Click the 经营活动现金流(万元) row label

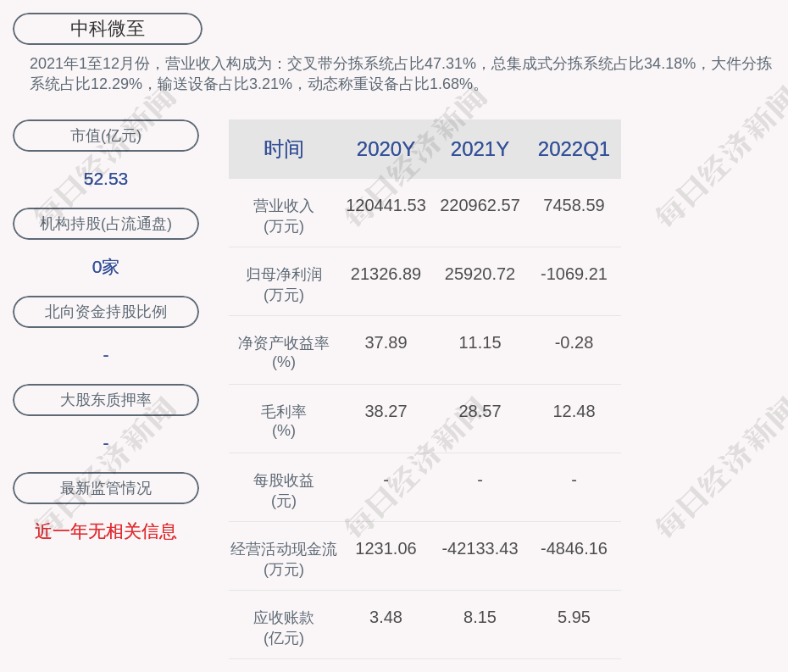283,558
